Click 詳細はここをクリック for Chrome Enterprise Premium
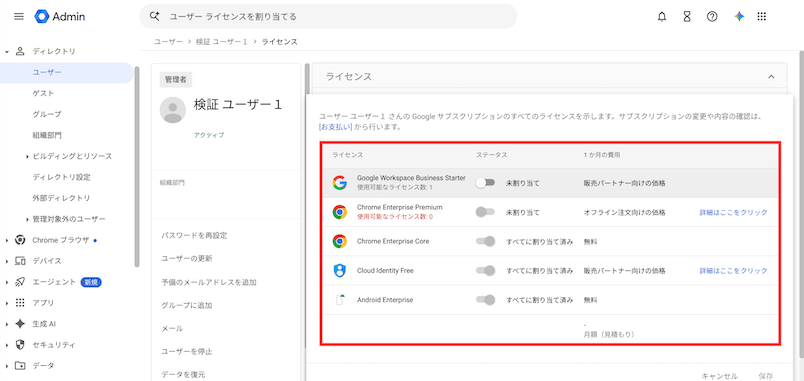 click(x=733, y=212)
